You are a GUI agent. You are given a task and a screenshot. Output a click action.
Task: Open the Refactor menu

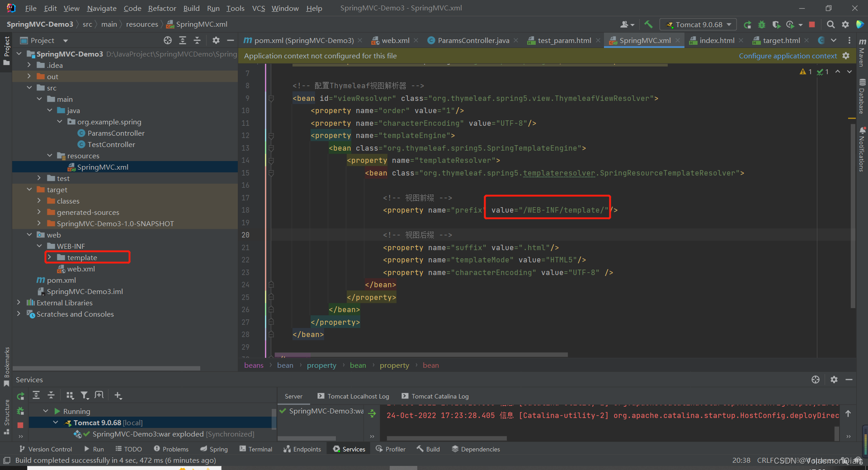(162, 8)
